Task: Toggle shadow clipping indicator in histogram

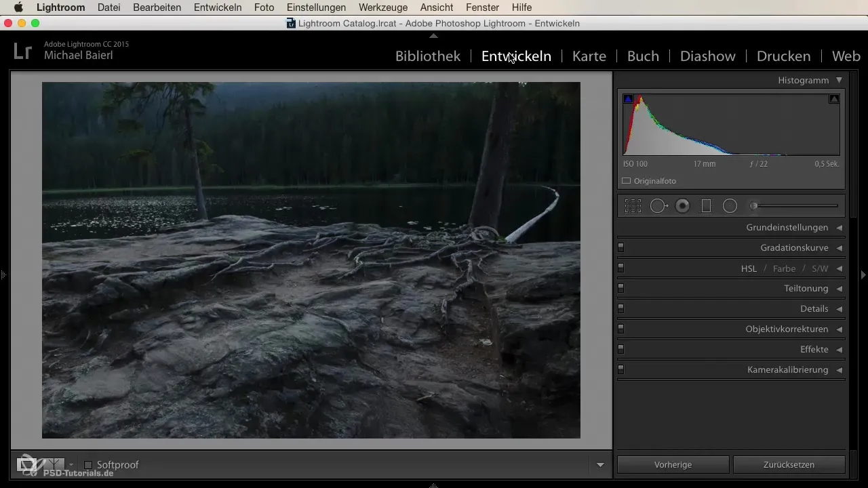Action: tap(628, 99)
